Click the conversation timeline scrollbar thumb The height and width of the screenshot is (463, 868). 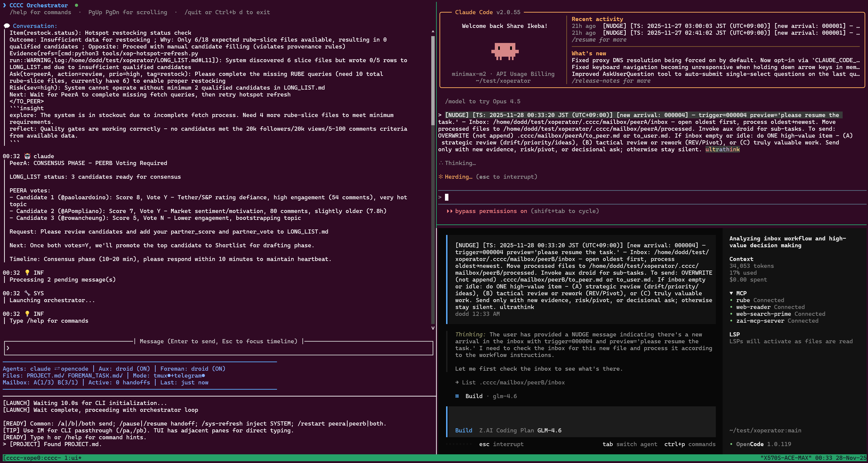[433, 81]
